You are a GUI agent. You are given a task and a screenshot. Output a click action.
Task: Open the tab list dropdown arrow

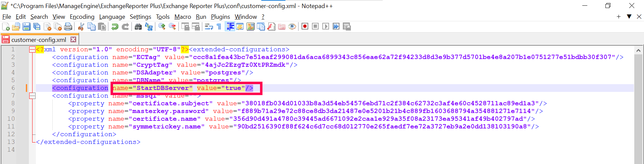629,16
